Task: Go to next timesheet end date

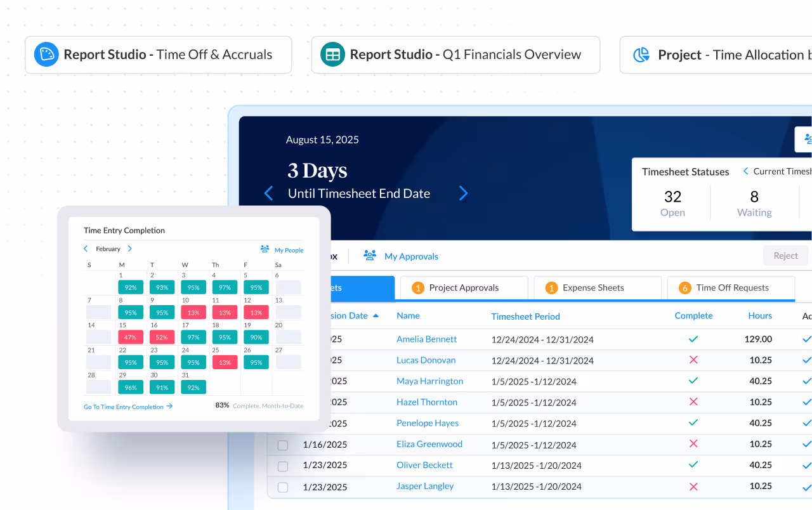Action: [x=463, y=193]
